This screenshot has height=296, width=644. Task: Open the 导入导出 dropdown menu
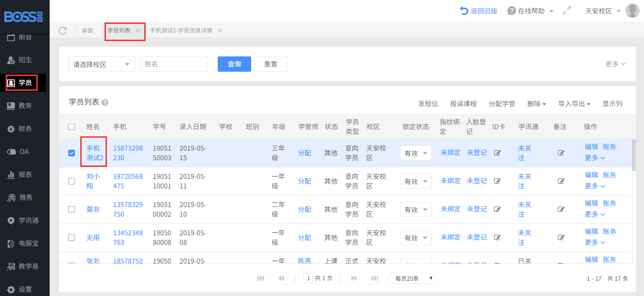[x=575, y=104]
